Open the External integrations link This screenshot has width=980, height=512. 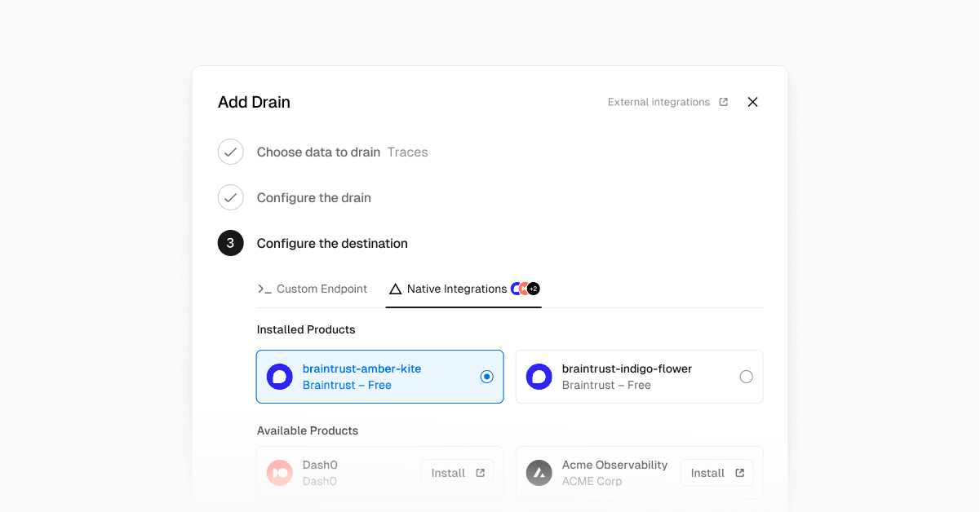coord(659,102)
